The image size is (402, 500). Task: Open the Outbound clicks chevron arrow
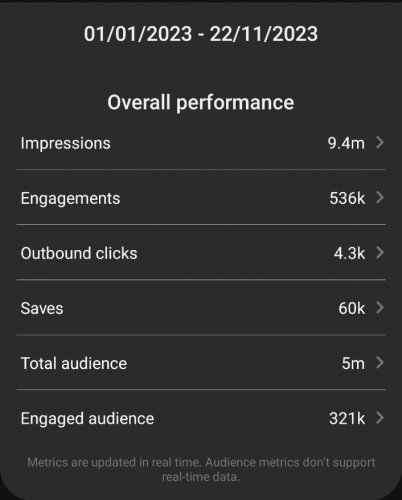click(x=380, y=253)
